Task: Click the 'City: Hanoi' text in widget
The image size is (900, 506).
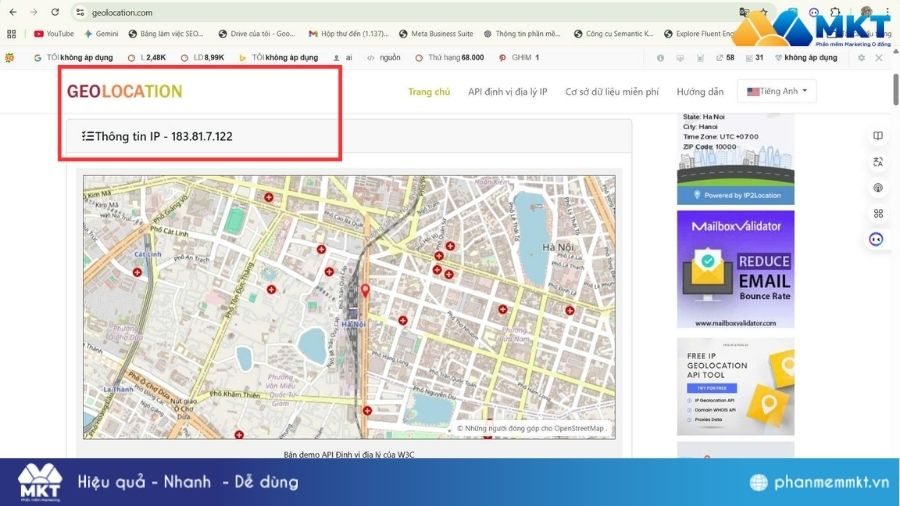Action: tap(700, 127)
